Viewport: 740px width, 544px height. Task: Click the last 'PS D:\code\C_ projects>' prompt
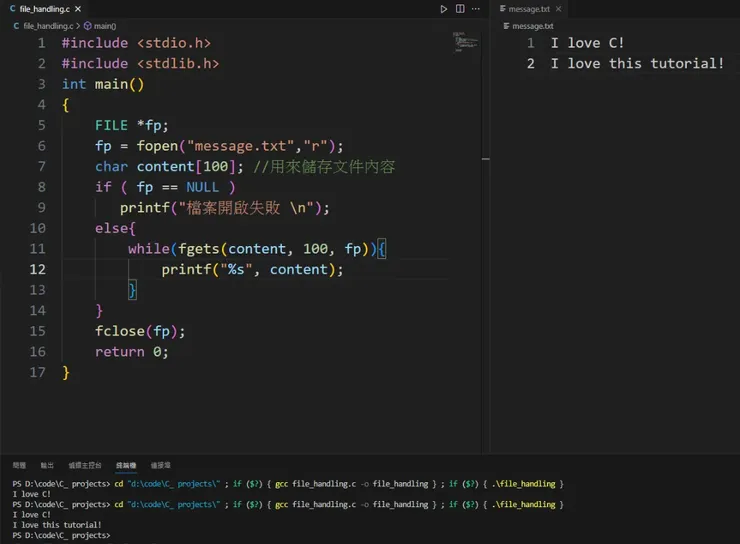pyautogui.click(x=61, y=535)
